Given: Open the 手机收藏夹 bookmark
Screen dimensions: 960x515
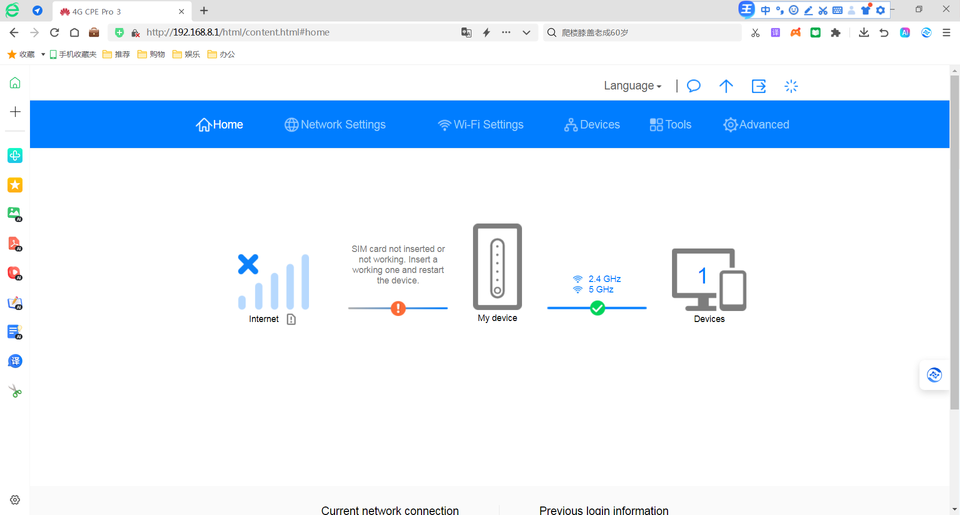Looking at the screenshot, I should [73, 55].
